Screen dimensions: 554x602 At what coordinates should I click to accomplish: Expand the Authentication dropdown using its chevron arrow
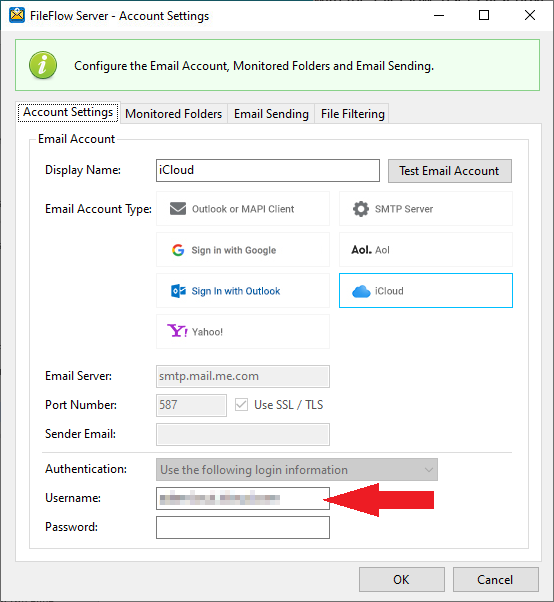(428, 470)
